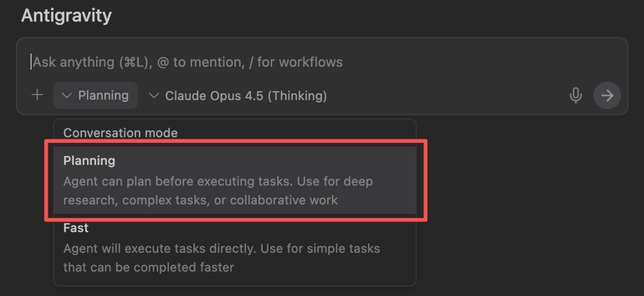
Task: Activate the microphone voice input icon
Action: tap(575, 95)
